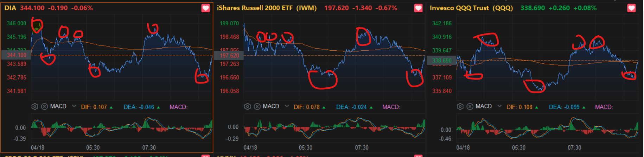
Task: Remove MACD indicator from DIA chart
Action: (45, 107)
